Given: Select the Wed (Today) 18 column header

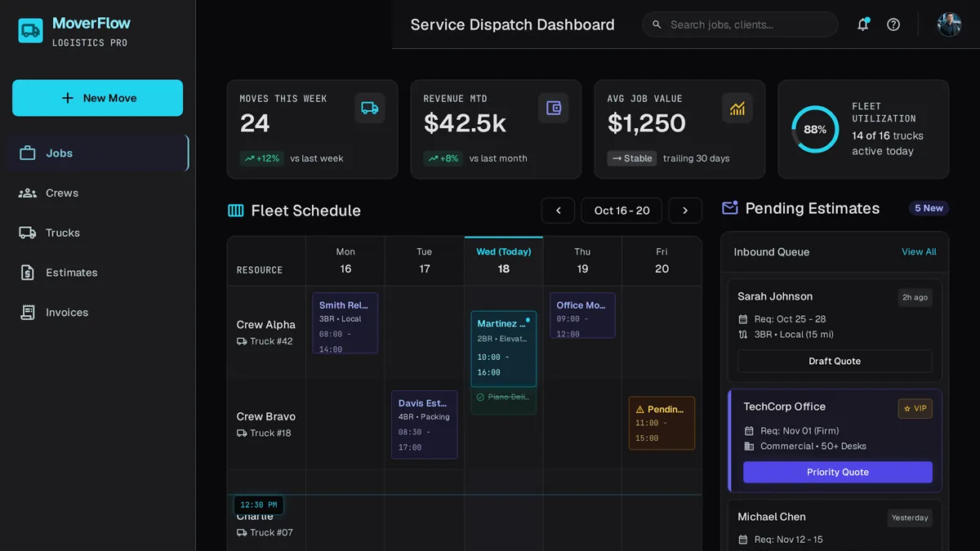Looking at the screenshot, I should tap(504, 260).
